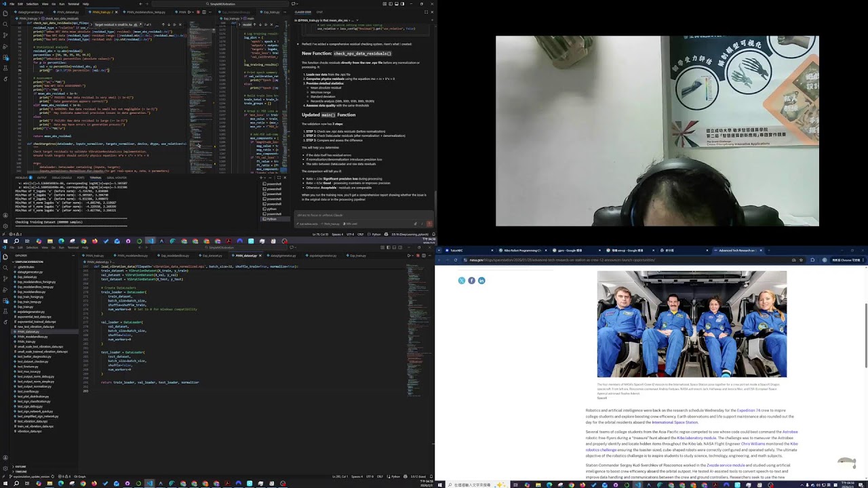Open Extensions view in upper VS Code window
This screenshot has height=488, width=868.
[5, 58]
